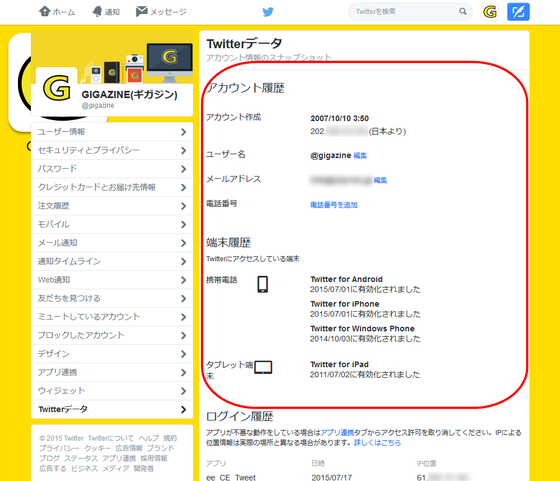Expand ユーザー情報 chevron arrow
The height and width of the screenshot is (481, 560).
tap(184, 132)
